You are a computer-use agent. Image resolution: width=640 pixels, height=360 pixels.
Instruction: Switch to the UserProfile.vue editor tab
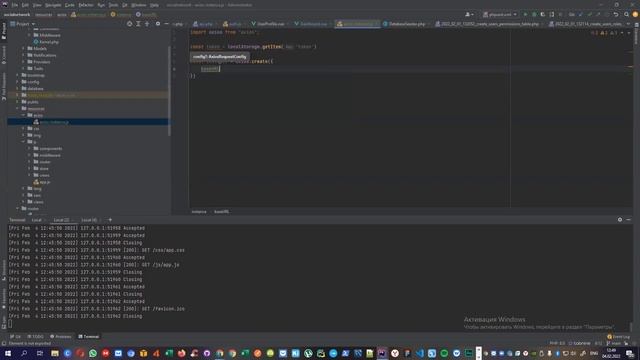click(268, 24)
